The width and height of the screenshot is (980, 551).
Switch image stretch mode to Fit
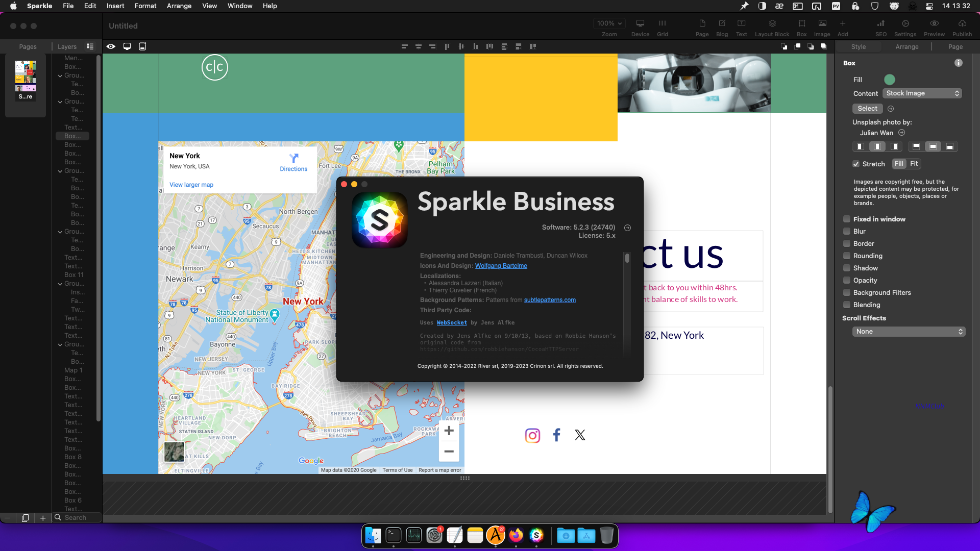[914, 164]
